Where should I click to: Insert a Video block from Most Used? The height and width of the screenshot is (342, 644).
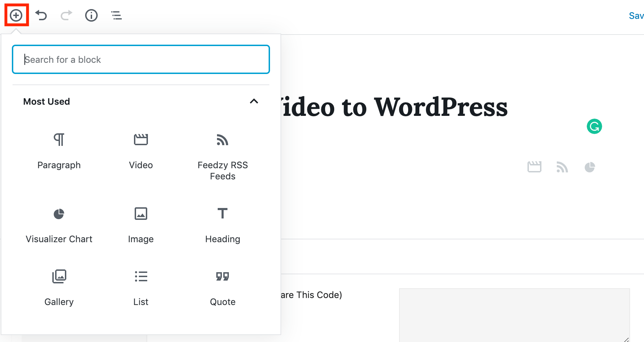(x=141, y=150)
